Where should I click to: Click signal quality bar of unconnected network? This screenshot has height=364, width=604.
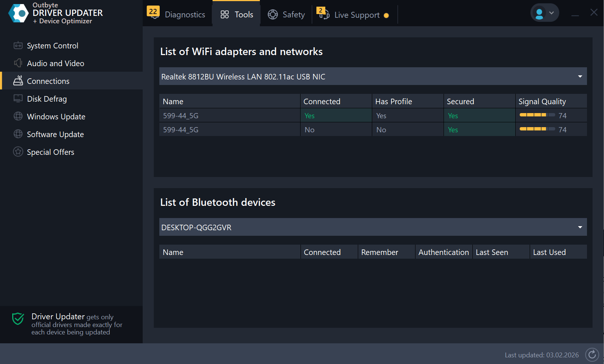(x=537, y=129)
